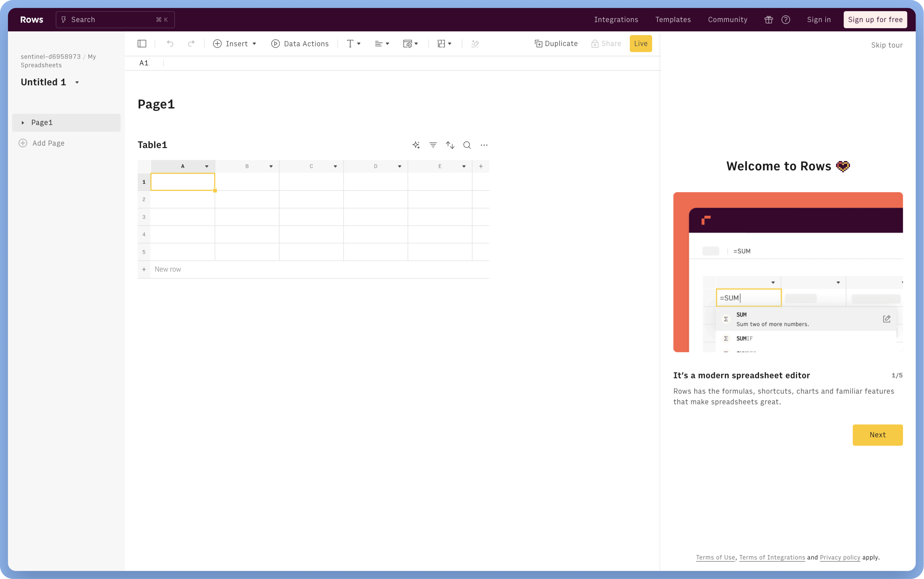The height and width of the screenshot is (579, 924).
Task: Open Terms of Use link
Action: (715, 557)
